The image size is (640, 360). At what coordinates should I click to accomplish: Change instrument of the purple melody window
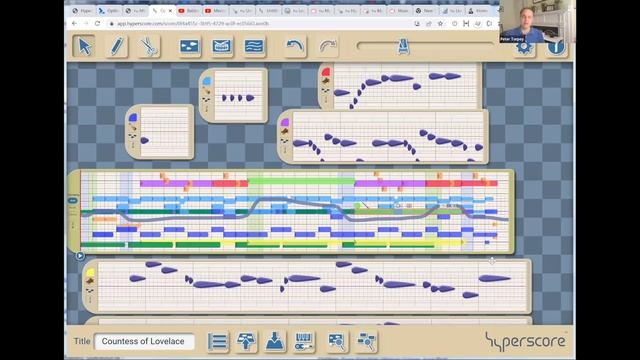[285, 131]
